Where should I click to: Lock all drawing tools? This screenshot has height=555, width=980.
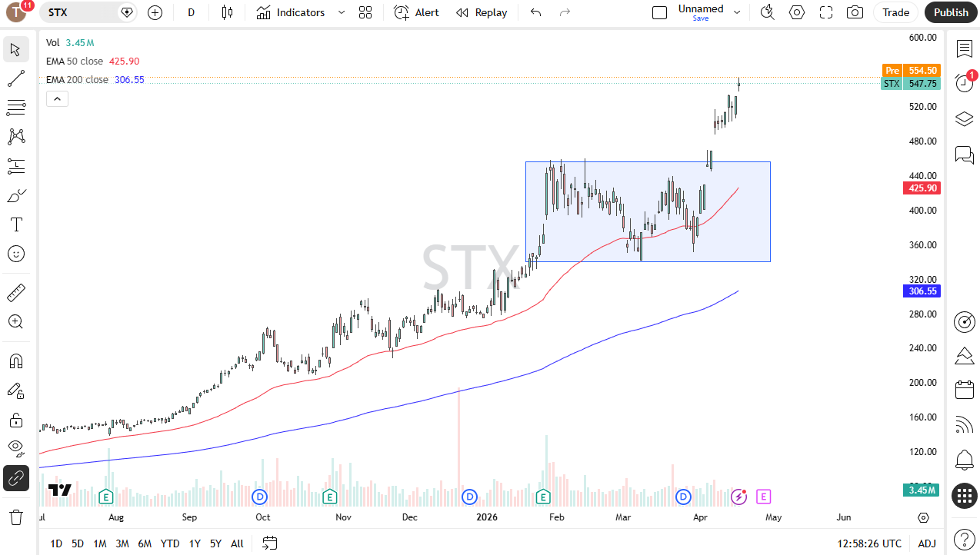click(16, 420)
